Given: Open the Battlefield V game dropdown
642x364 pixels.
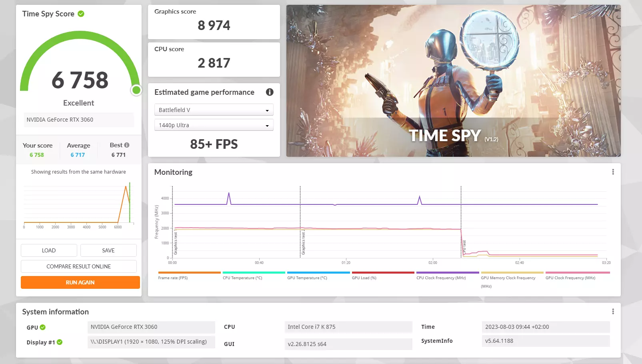Looking at the screenshot, I should pos(214,110).
